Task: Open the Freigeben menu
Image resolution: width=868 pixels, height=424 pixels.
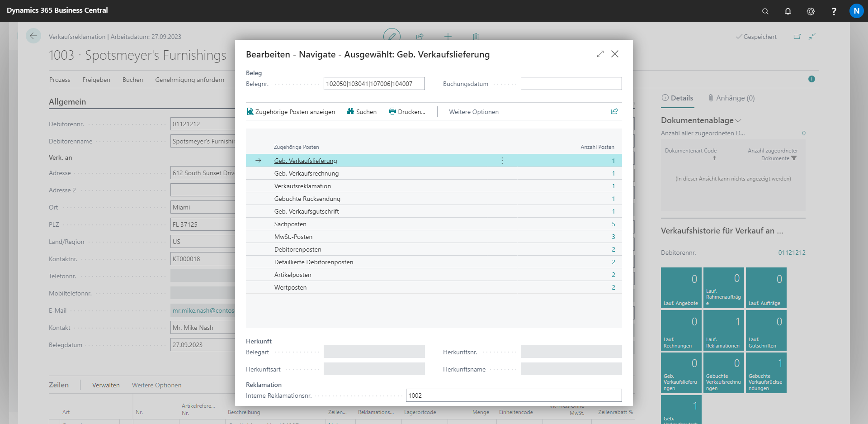Action: 96,80
